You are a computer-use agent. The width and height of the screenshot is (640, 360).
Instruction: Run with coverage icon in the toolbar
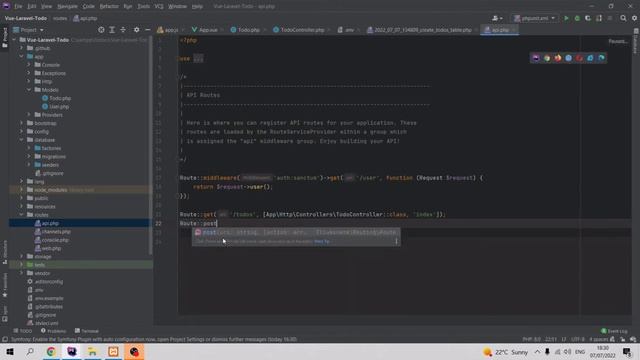(588, 18)
